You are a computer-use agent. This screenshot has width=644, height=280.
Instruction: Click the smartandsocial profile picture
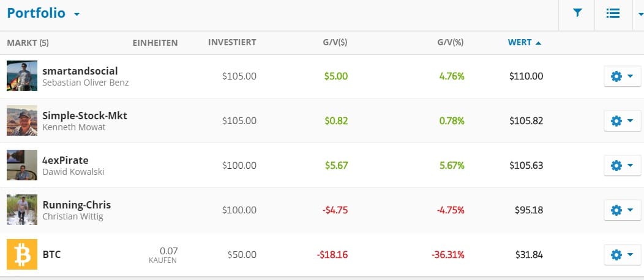point(22,76)
